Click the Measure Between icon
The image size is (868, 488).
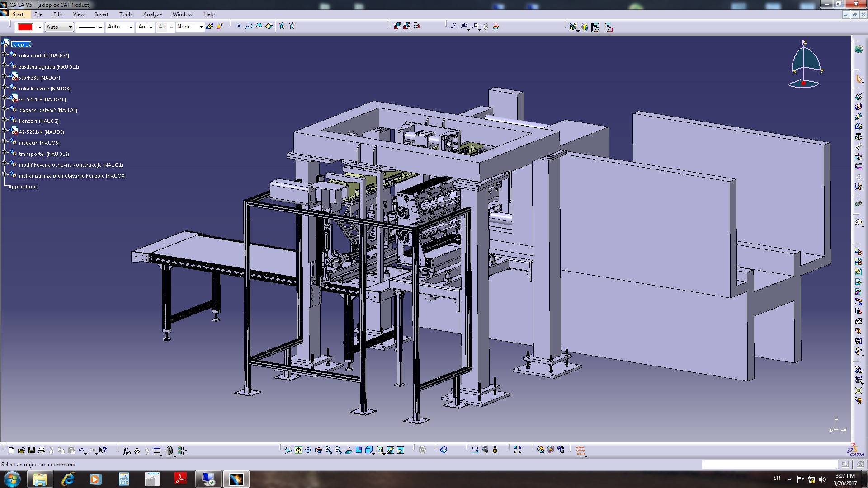click(x=475, y=450)
